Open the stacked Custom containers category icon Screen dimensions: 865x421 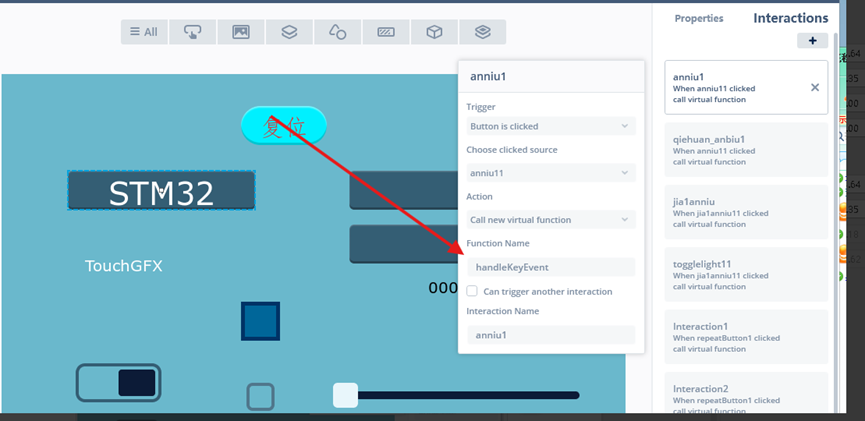click(483, 32)
